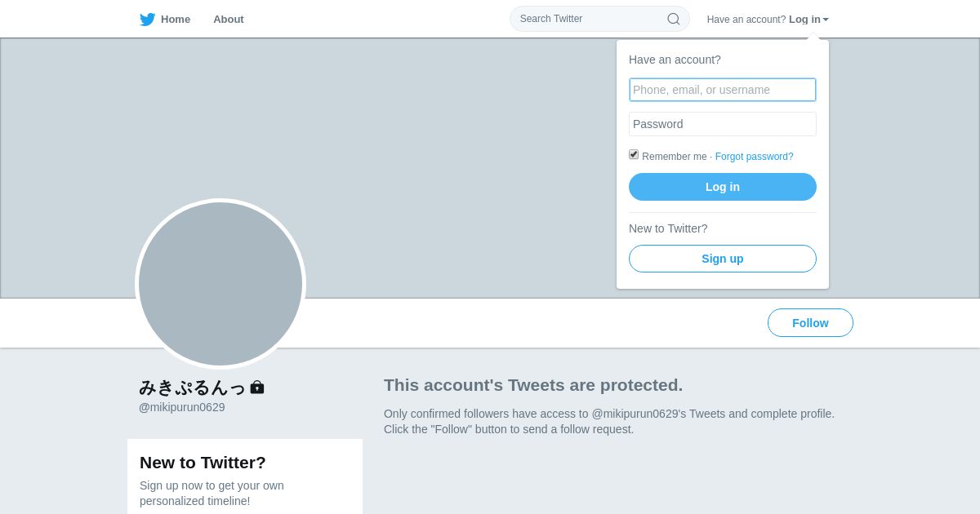Follow the mikipurun0629 account
The width and height of the screenshot is (980, 514).
click(x=810, y=323)
